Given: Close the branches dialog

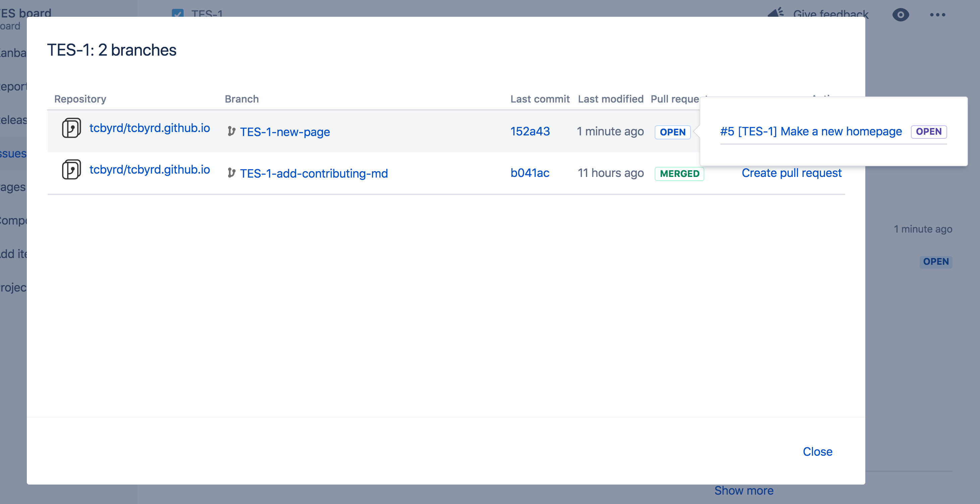Looking at the screenshot, I should click(817, 451).
